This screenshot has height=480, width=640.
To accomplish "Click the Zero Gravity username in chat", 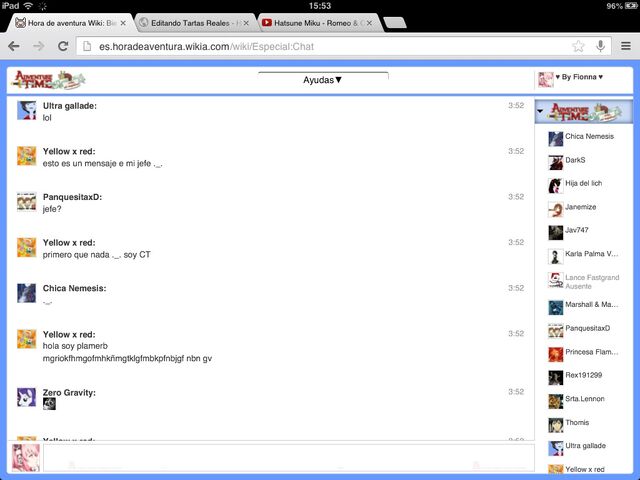I will pyautogui.click(x=69, y=393).
